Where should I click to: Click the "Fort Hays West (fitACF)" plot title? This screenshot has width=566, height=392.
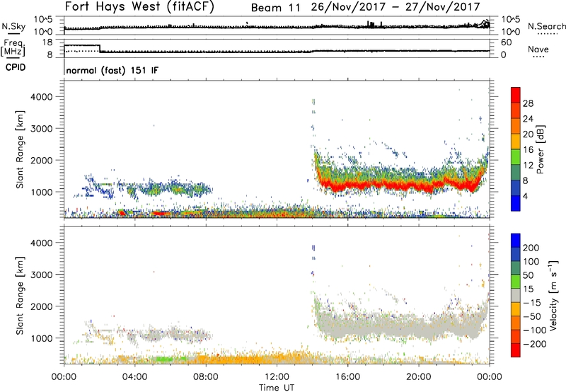(139, 7)
